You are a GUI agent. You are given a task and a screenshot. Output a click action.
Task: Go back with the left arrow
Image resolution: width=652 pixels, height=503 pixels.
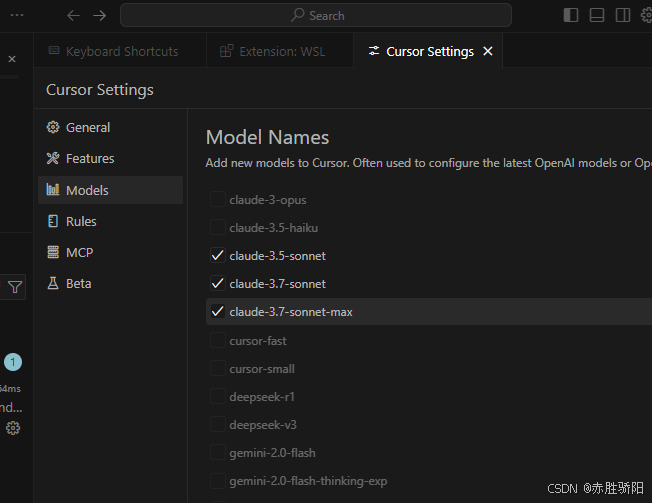[x=73, y=15]
